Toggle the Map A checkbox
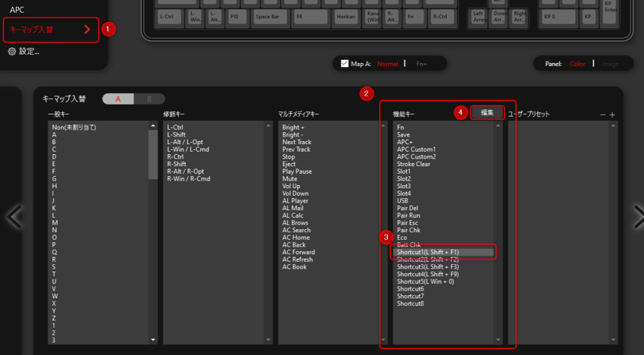Image resolution: width=644 pixels, height=355 pixels. [344, 64]
